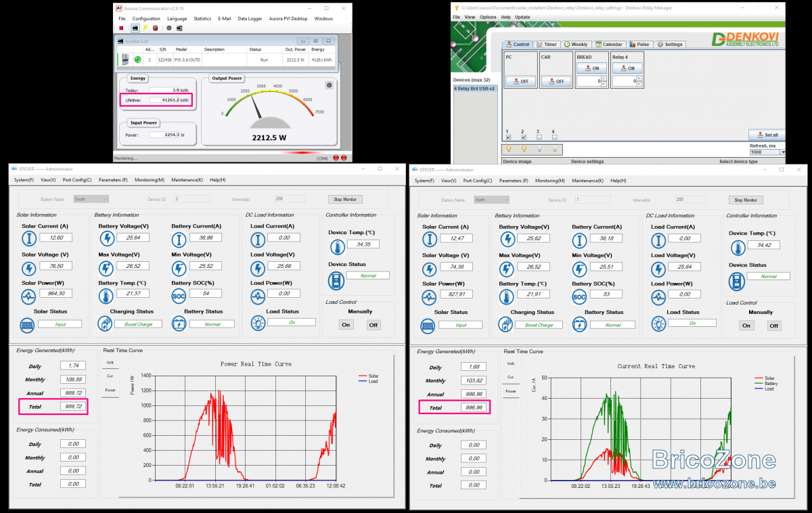This screenshot has height=513, width=812.
Task: Click the red database icon in Aurora toolbar
Action: (x=155, y=28)
